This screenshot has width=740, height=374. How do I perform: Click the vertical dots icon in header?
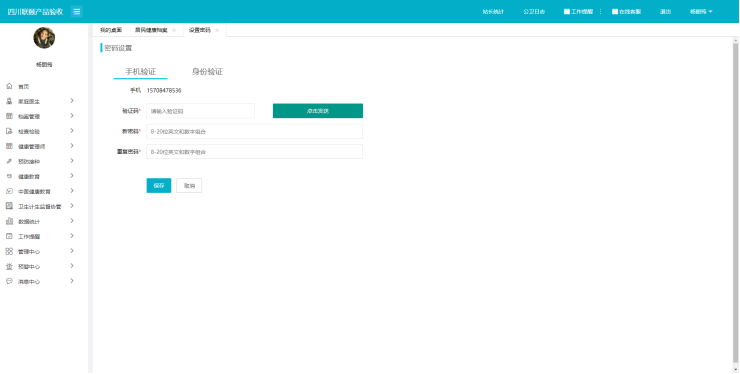tap(600, 12)
